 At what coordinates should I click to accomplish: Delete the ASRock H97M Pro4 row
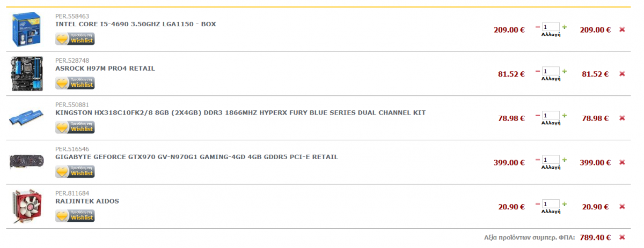click(622, 74)
